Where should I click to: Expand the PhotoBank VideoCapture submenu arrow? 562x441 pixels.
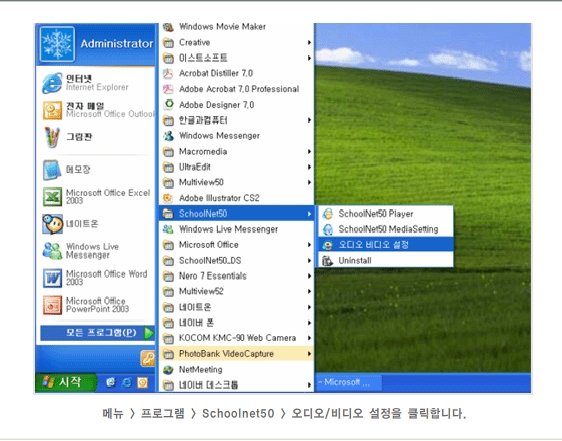pyautogui.click(x=309, y=354)
